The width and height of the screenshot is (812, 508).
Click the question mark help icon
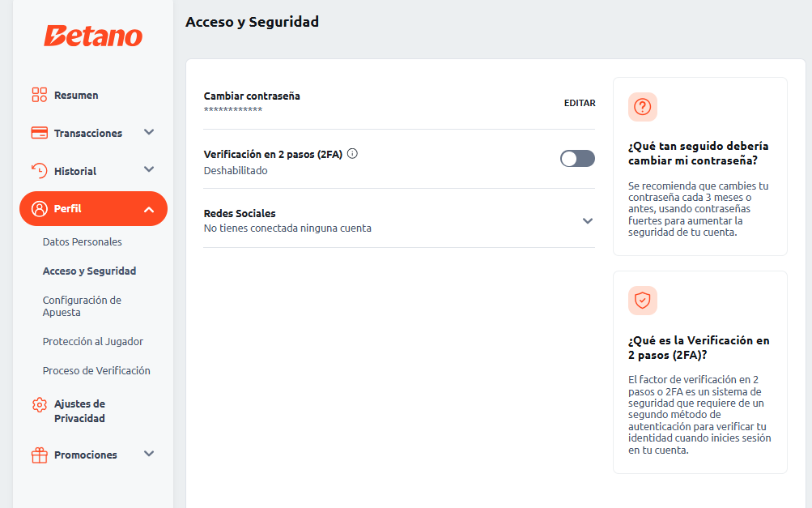pyautogui.click(x=643, y=107)
